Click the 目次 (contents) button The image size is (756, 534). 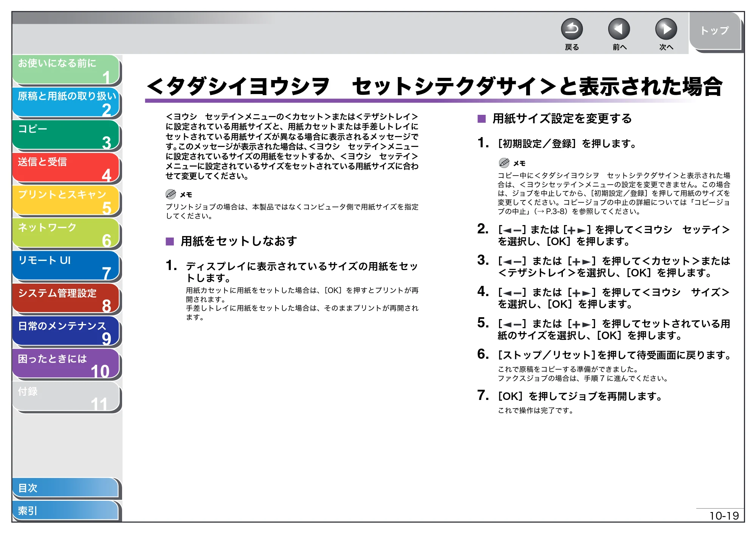[x=66, y=488]
